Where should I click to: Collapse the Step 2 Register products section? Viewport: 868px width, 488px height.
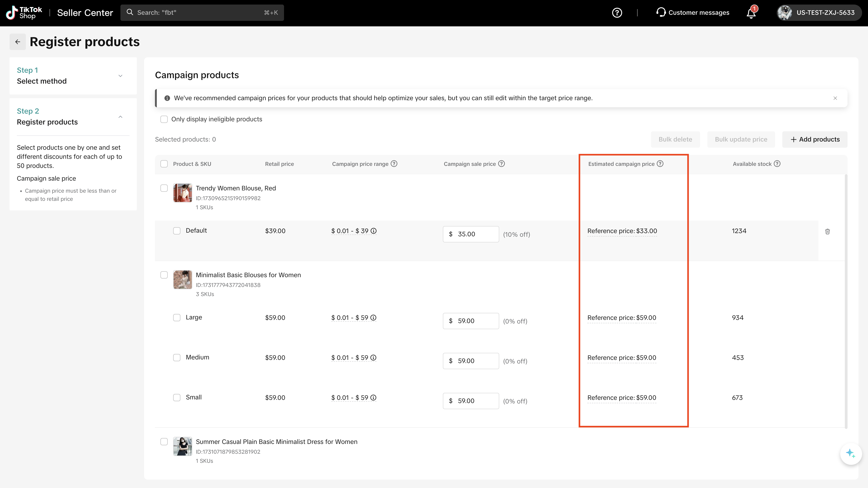120,117
